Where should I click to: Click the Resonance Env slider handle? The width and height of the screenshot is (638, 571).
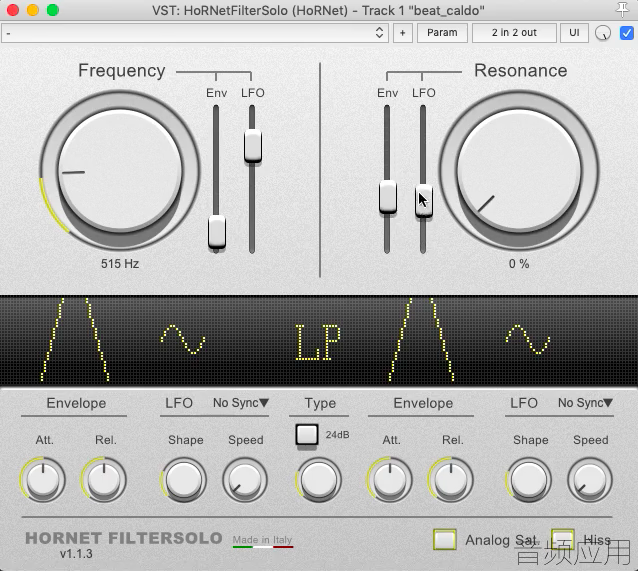click(388, 197)
